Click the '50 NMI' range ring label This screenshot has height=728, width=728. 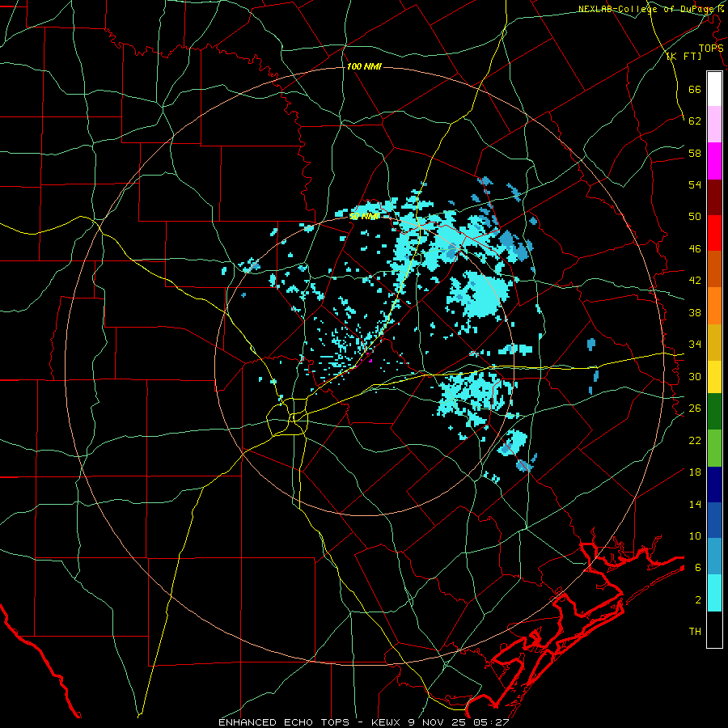tap(364, 216)
